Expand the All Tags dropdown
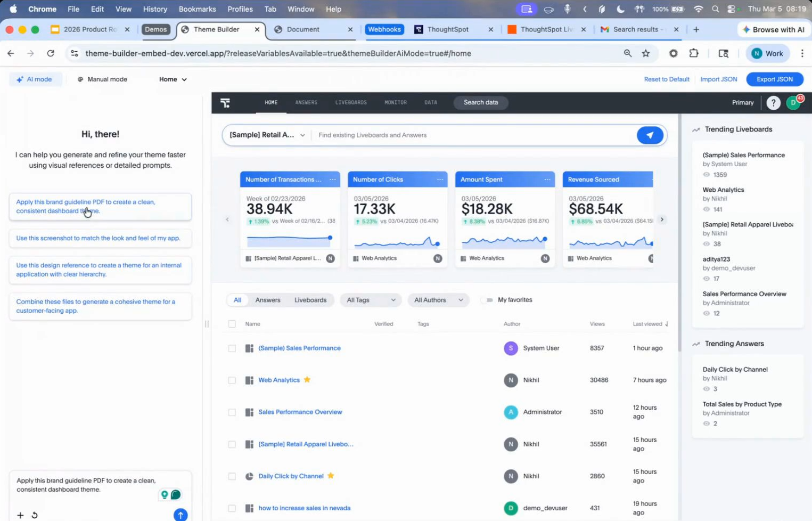The width and height of the screenshot is (812, 521). (x=371, y=300)
